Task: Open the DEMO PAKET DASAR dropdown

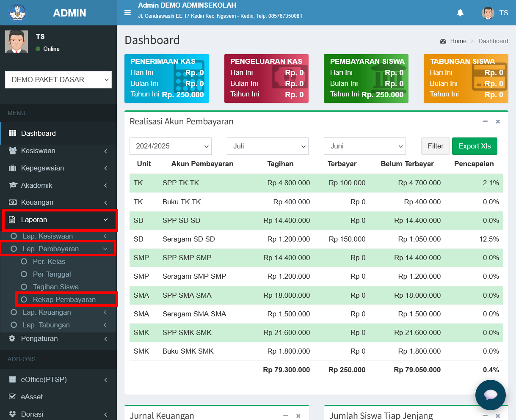Action: (58, 80)
